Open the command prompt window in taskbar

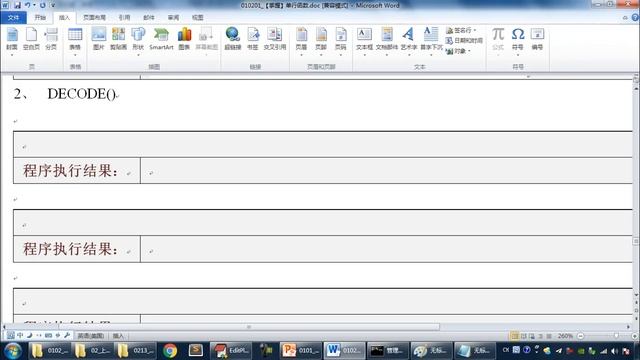click(387, 351)
